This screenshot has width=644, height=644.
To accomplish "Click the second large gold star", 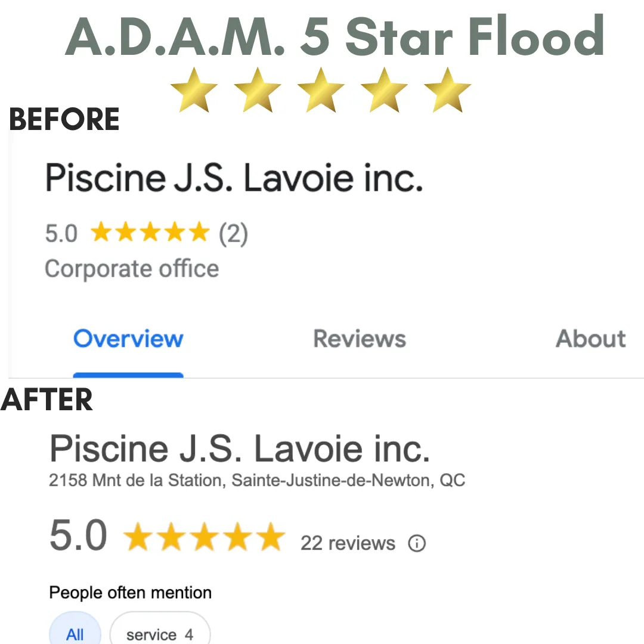I will coord(258,90).
